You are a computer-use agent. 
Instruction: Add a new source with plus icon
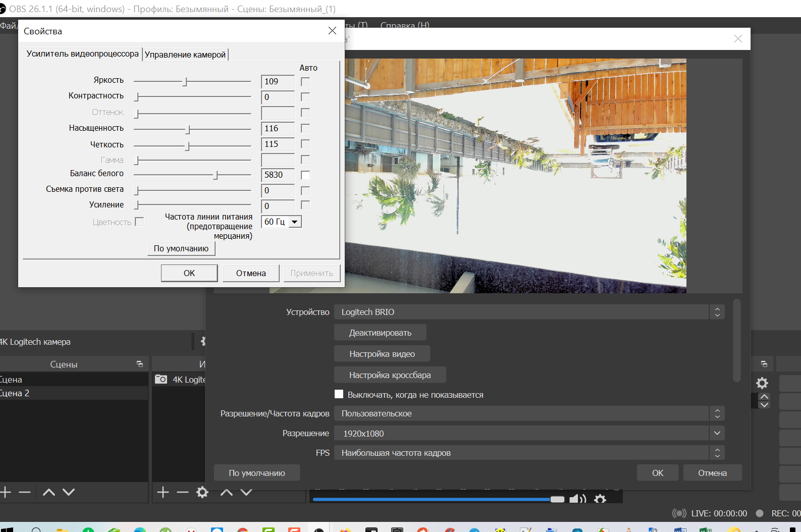tap(163, 492)
